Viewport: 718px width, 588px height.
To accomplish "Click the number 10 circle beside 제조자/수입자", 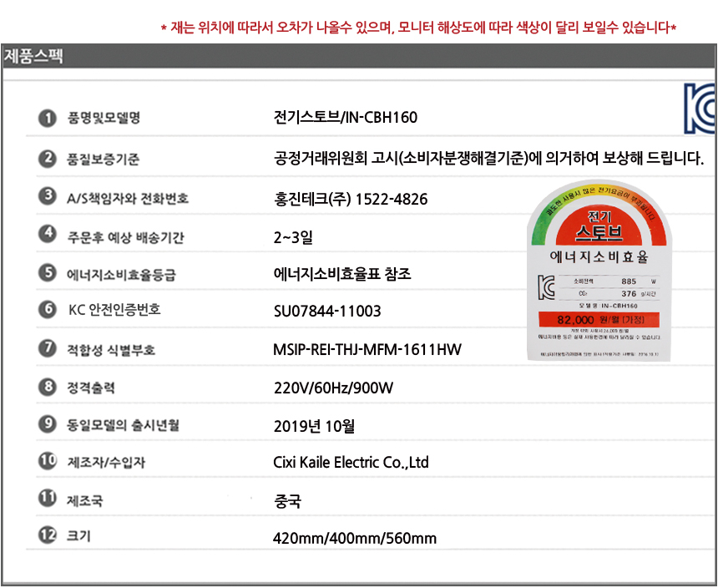I will [x=48, y=461].
